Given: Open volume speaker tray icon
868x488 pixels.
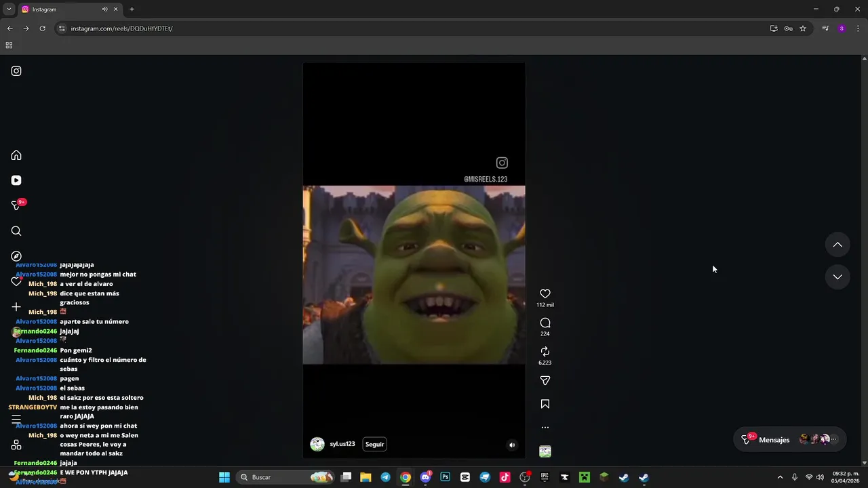Looking at the screenshot, I should [x=820, y=477].
